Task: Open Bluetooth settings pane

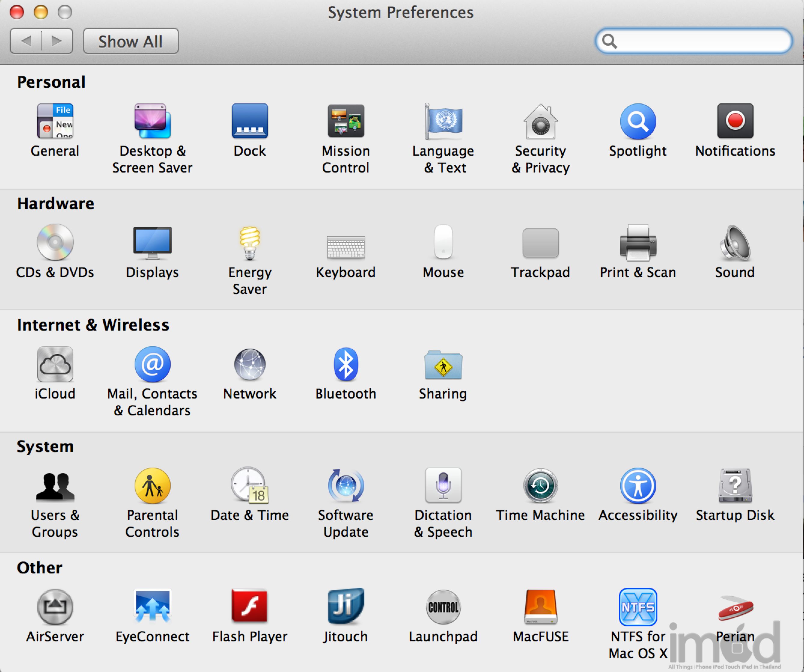Action: [x=345, y=365]
